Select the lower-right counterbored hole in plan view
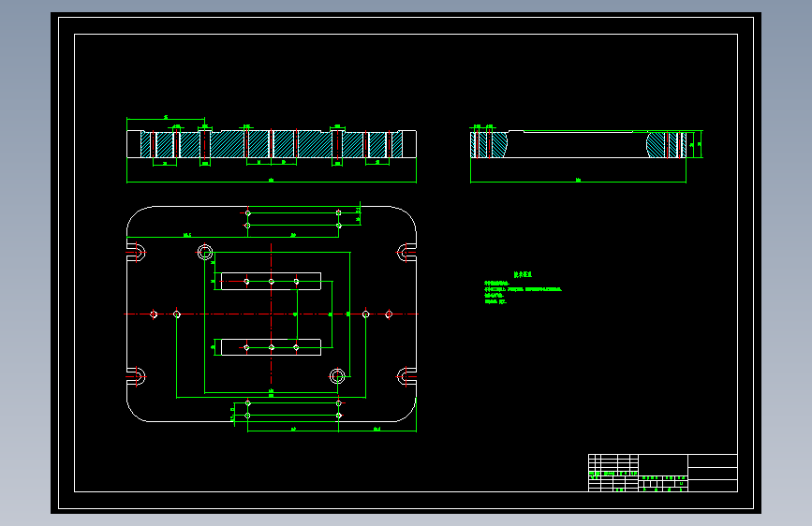This screenshot has width=812, height=526. (x=337, y=376)
